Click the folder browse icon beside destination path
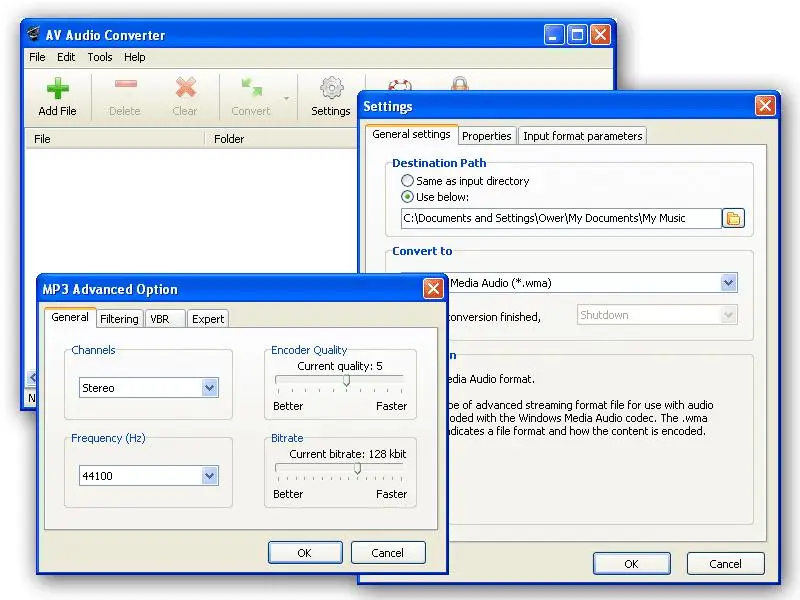 click(x=733, y=218)
